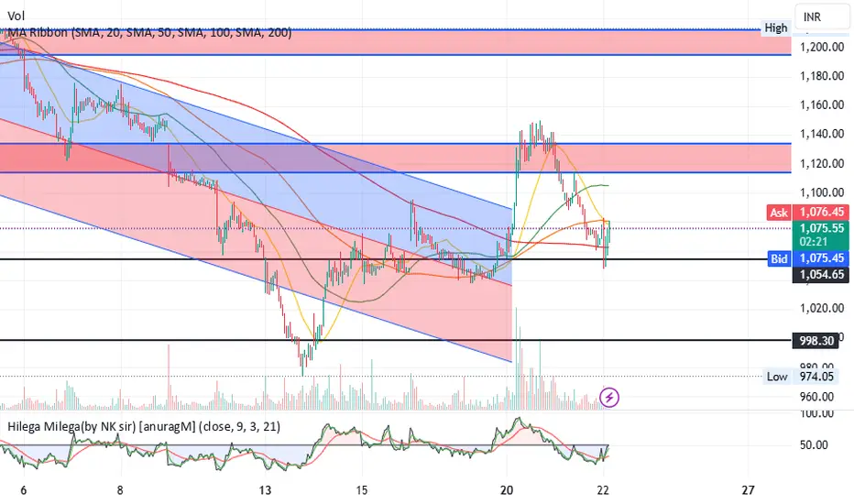This screenshot has width=854, height=504.
Task: Select the Hilega Milega indicator legend
Action: 144,427
